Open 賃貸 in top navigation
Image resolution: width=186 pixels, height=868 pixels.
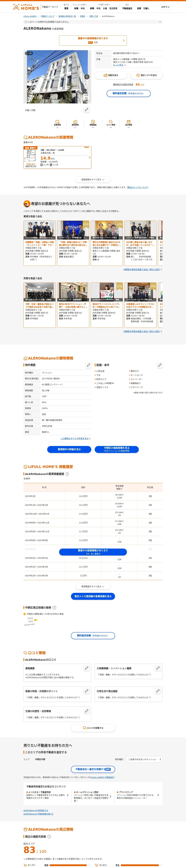[x=66, y=8]
